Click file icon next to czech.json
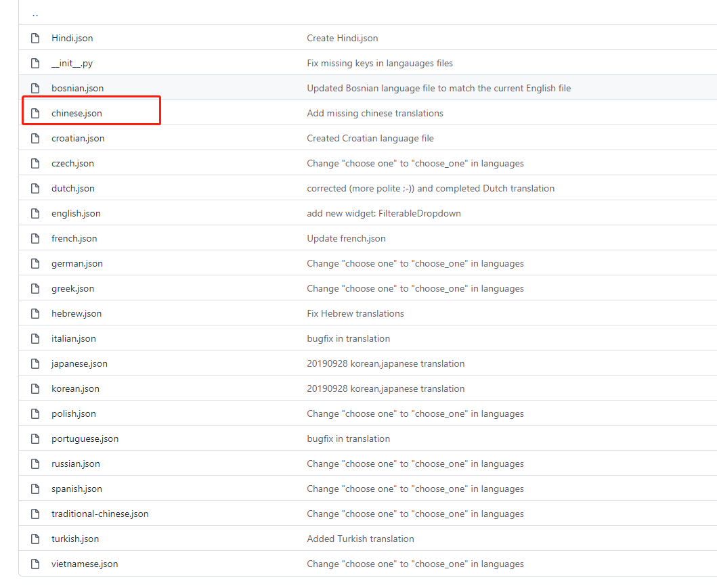The width and height of the screenshot is (717, 588). pyautogui.click(x=35, y=164)
